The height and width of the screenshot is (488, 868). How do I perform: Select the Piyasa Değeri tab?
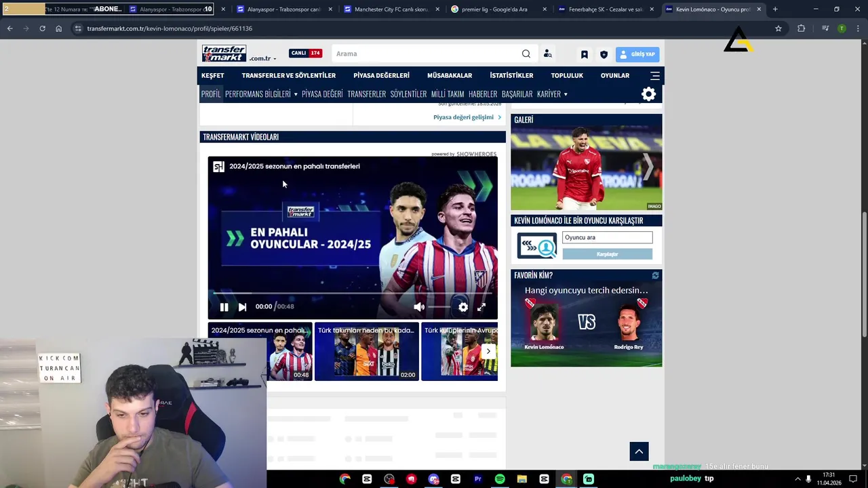click(x=322, y=94)
